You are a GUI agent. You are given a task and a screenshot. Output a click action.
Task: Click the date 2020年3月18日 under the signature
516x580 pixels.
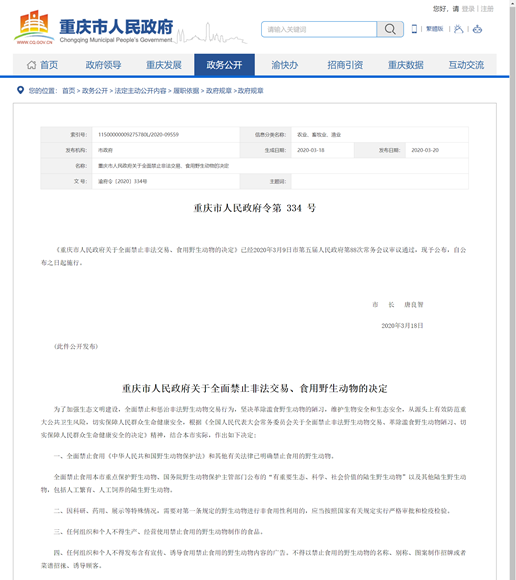point(402,326)
